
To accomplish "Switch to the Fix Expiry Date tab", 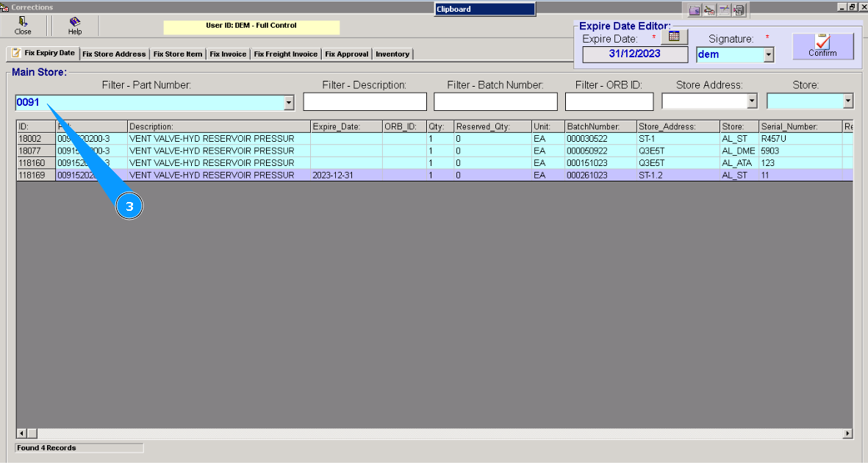I will 44,53.
